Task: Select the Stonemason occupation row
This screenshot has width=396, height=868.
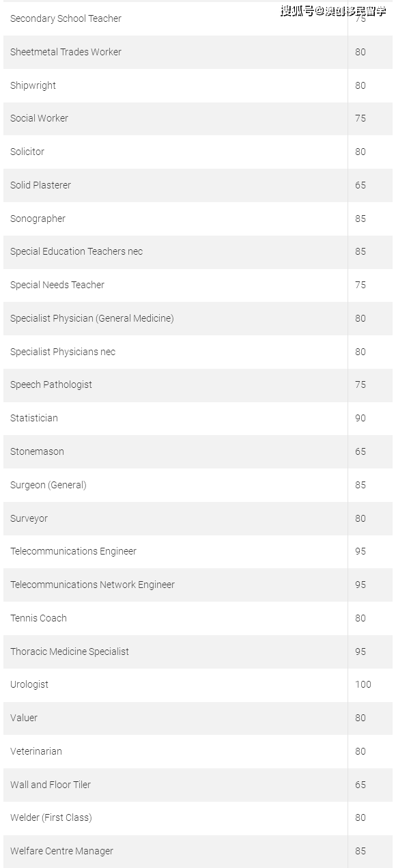Action: [x=198, y=451]
